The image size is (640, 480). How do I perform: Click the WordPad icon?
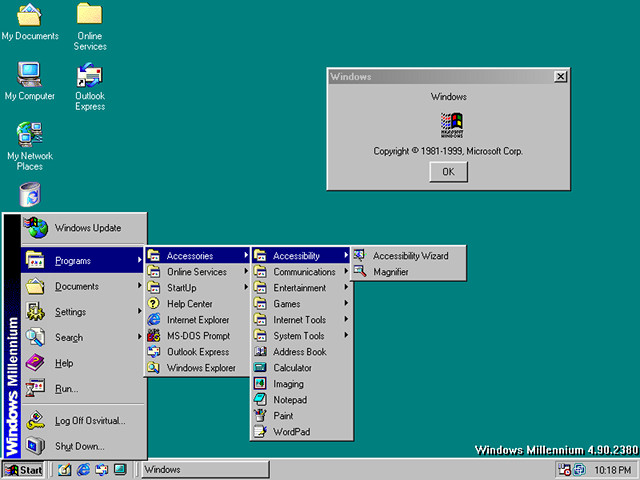coord(260,431)
